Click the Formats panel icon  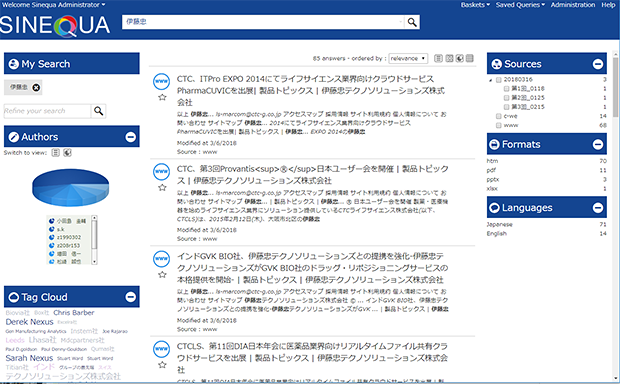(494, 144)
